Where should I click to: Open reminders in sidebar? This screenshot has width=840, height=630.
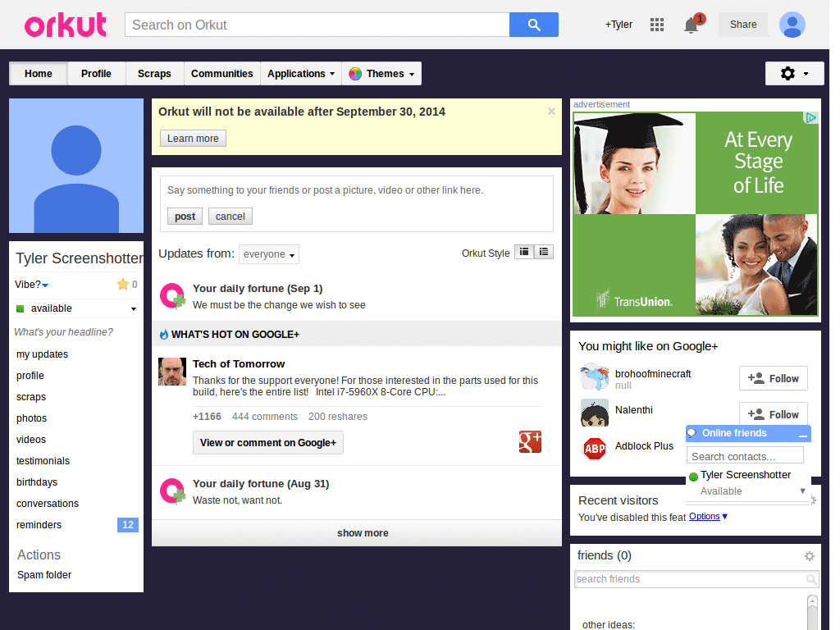point(39,525)
